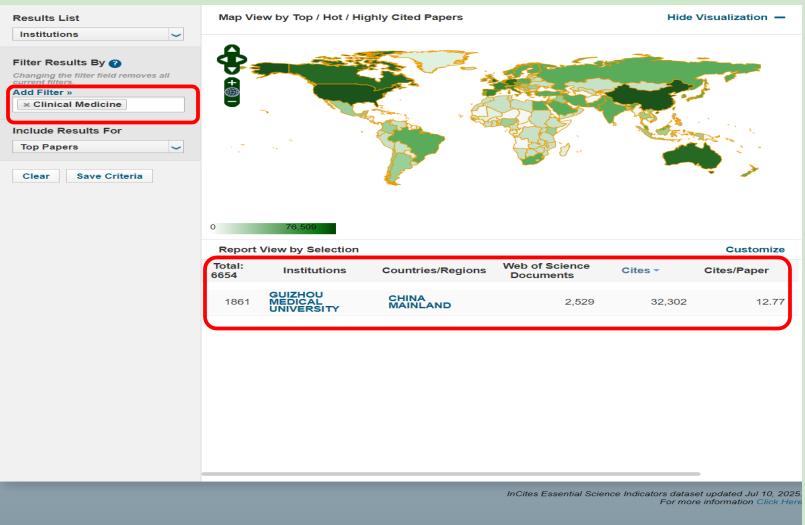Screen dimensions: 805x525
Task: Click the Map View by Top Papers heading
Action: pyautogui.click(x=340, y=17)
